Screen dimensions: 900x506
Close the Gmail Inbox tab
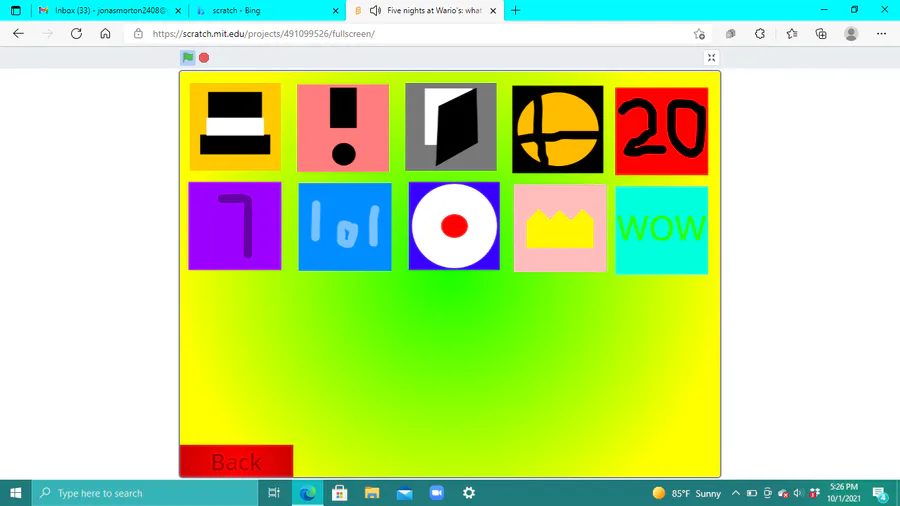pyautogui.click(x=178, y=10)
